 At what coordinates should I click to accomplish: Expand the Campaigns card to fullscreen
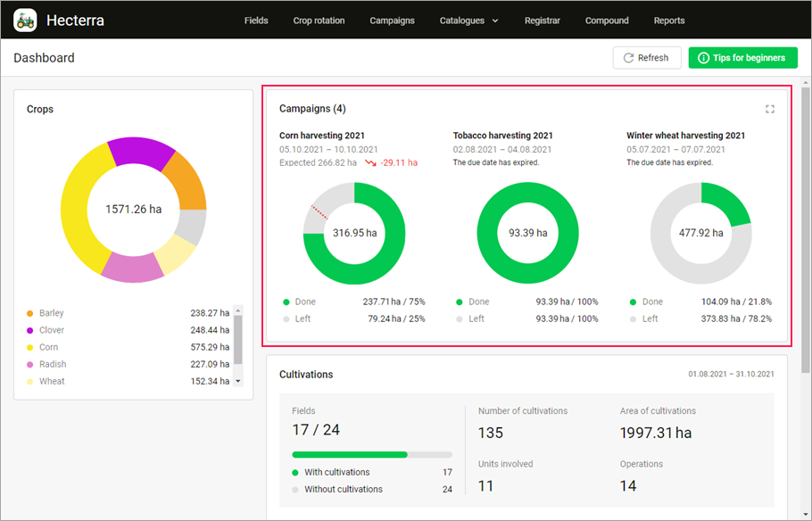(770, 109)
